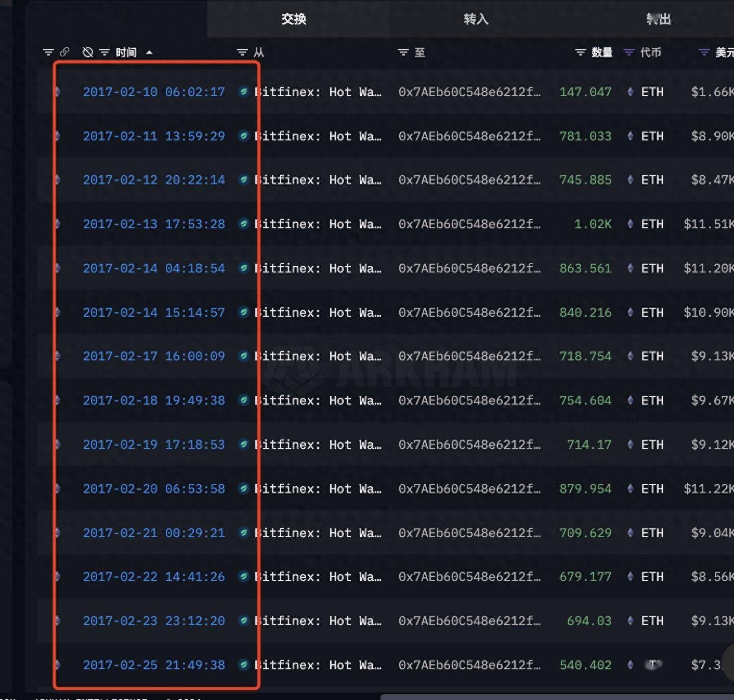
Task: Switch to the 转入 tab
Action: pos(476,19)
